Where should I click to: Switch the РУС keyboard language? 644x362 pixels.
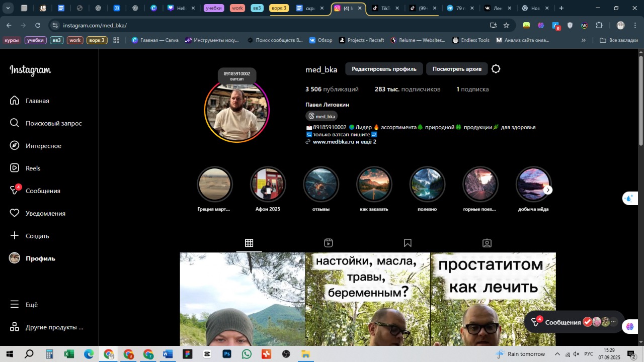click(589, 354)
